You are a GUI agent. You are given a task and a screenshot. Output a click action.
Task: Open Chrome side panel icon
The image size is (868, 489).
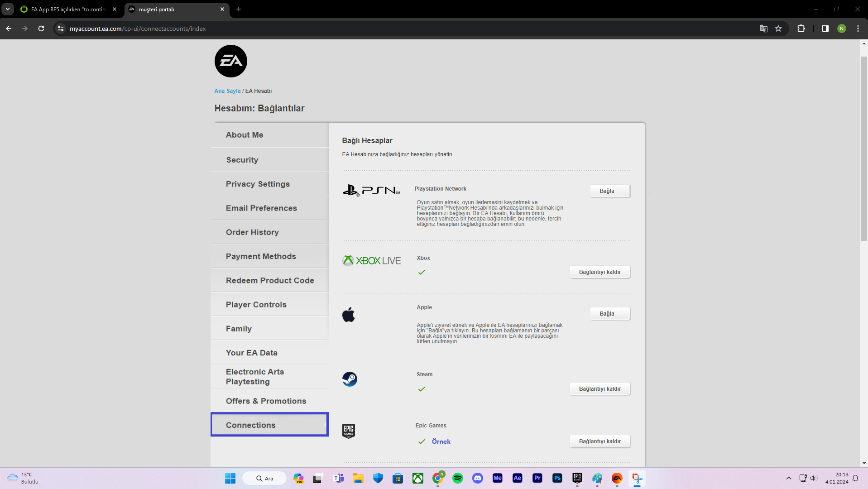click(x=825, y=29)
